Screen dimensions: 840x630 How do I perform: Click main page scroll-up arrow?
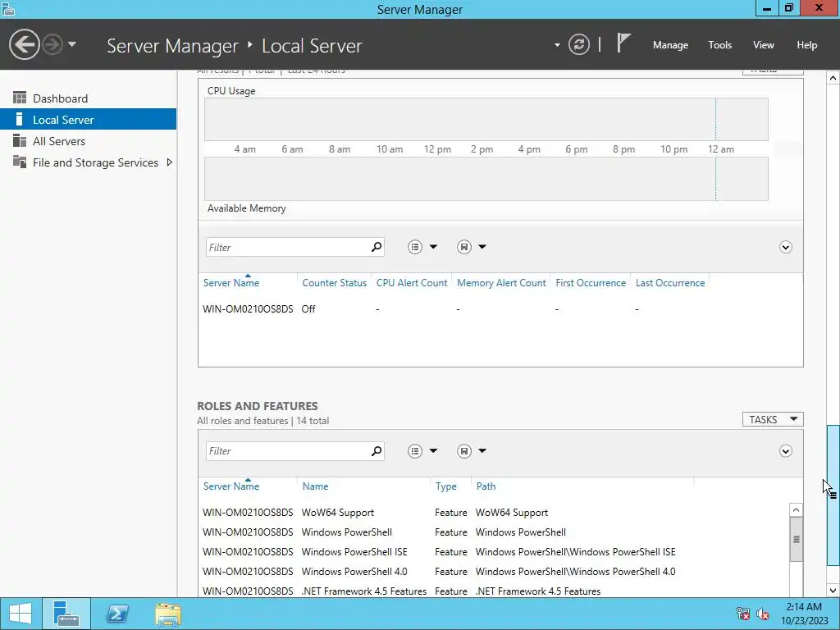point(833,78)
